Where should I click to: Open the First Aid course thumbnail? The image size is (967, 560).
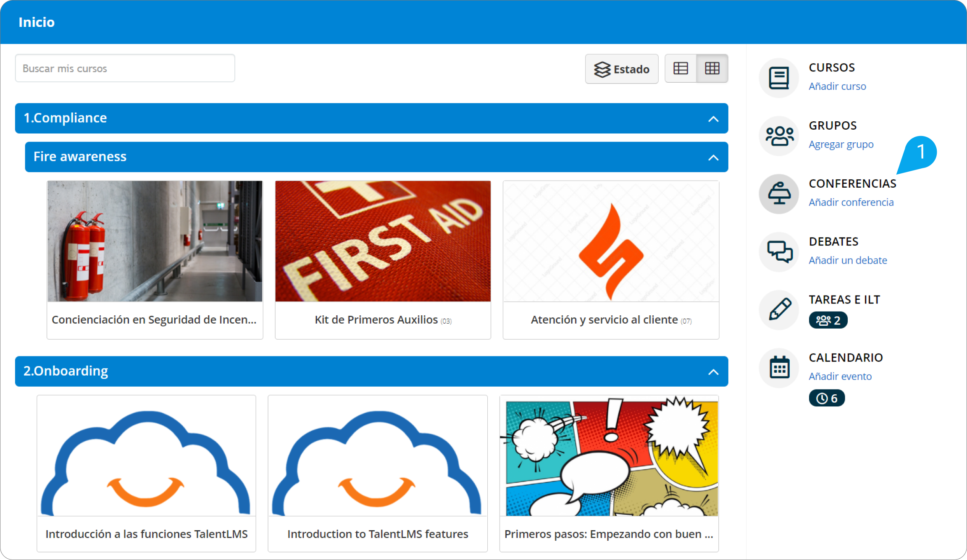383,241
